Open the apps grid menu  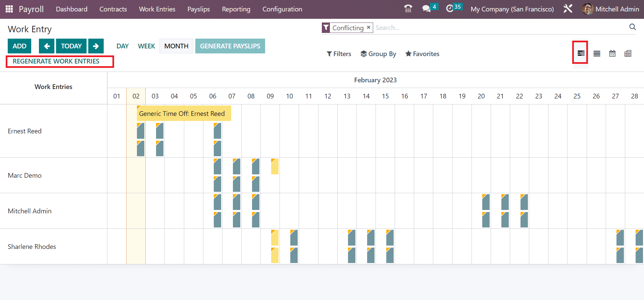click(x=9, y=9)
